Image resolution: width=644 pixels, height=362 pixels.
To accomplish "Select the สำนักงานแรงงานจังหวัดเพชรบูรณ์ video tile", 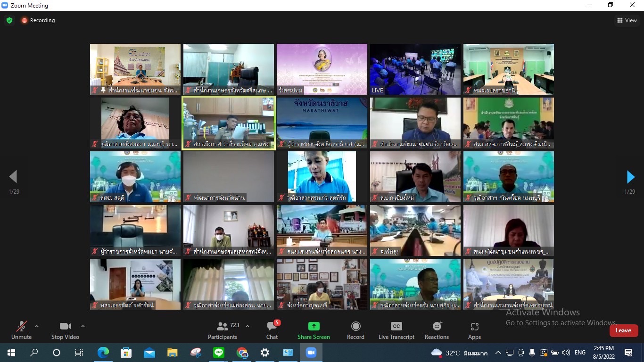I will click(x=509, y=284).
